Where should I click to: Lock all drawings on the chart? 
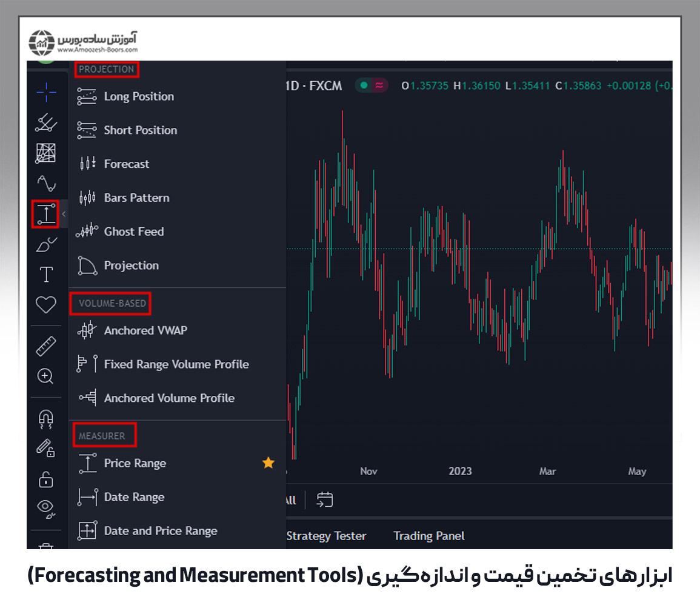pyautogui.click(x=46, y=480)
